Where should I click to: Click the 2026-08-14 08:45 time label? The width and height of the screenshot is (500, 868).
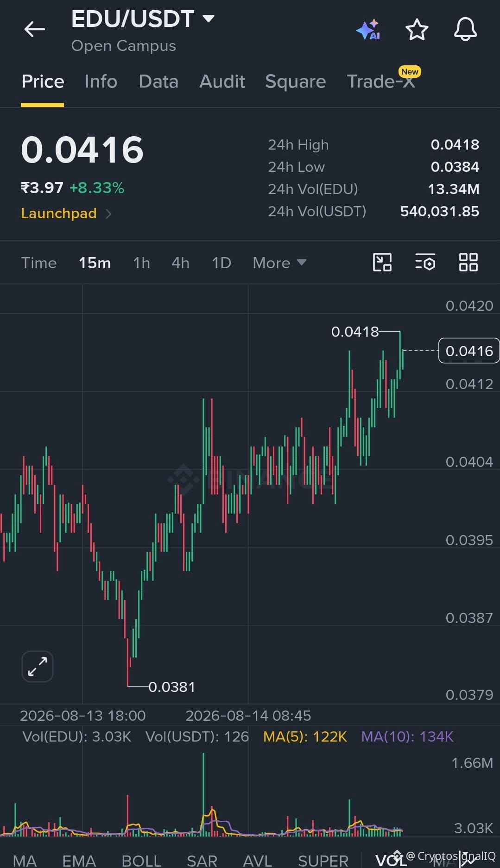pyautogui.click(x=248, y=716)
